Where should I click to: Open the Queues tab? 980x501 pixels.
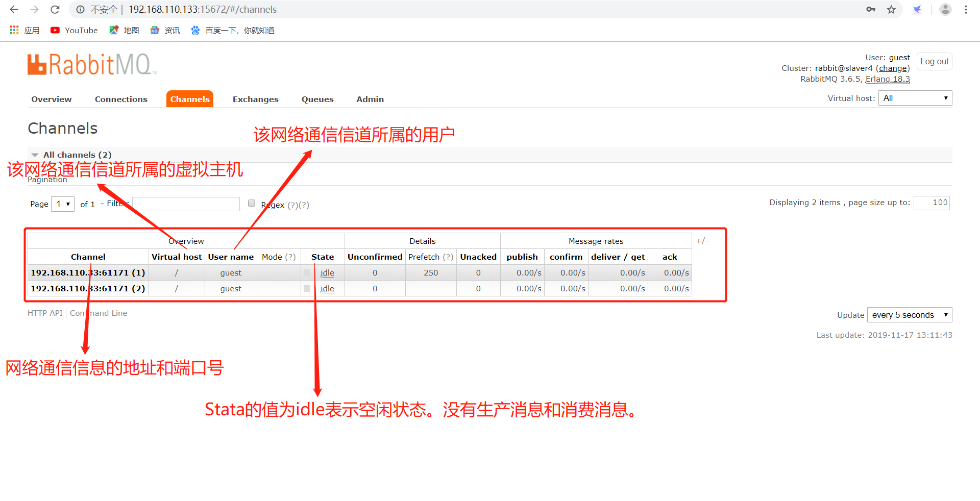317,99
